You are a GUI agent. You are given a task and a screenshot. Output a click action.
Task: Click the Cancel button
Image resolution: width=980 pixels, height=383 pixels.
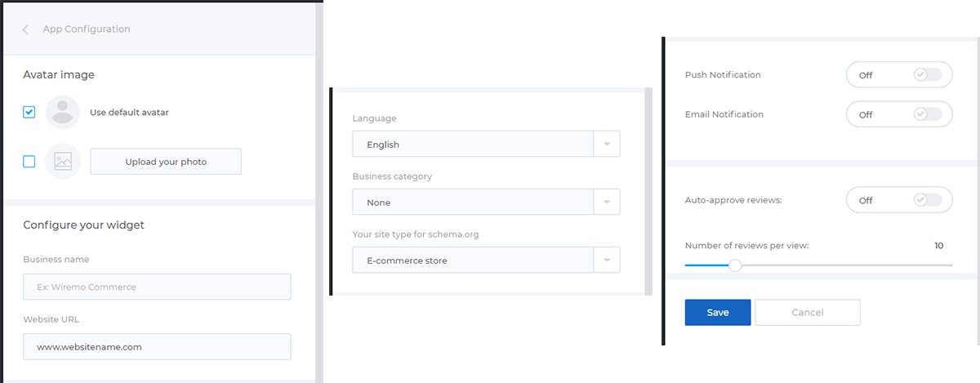point(808,312)
